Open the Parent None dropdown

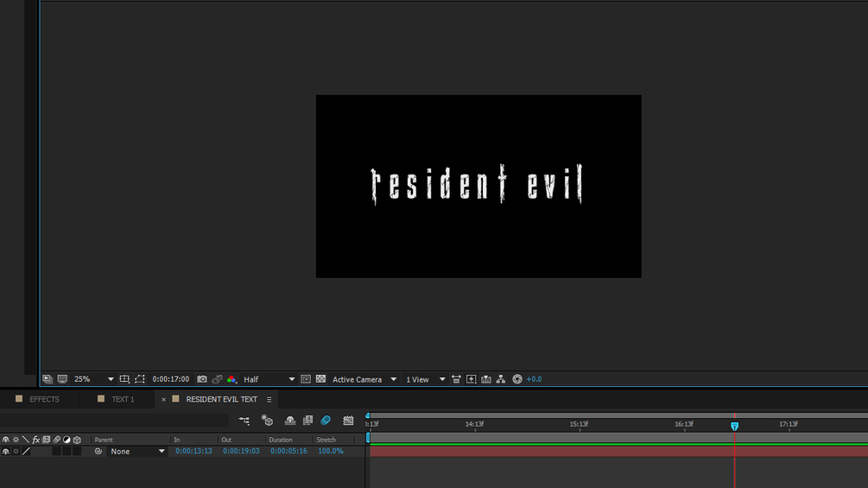pos(136,452)
